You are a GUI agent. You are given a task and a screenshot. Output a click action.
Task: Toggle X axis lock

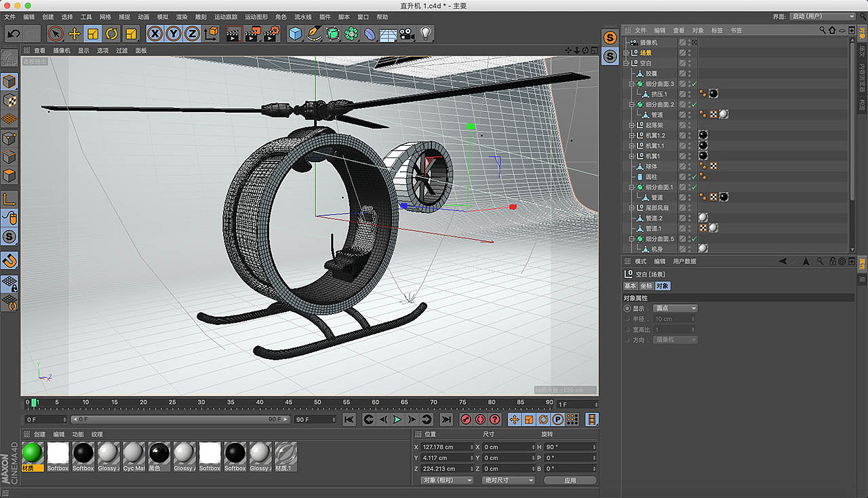[155, 33]
